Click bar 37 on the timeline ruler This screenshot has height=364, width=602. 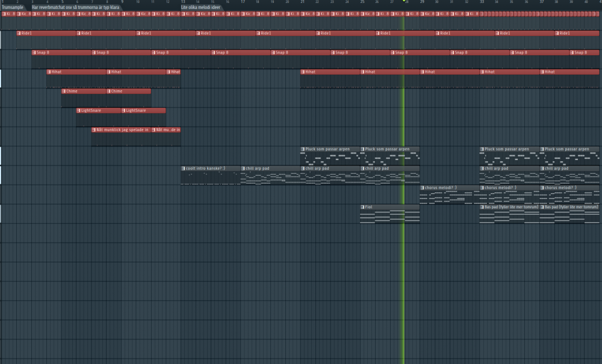click(x=542, y=2)
